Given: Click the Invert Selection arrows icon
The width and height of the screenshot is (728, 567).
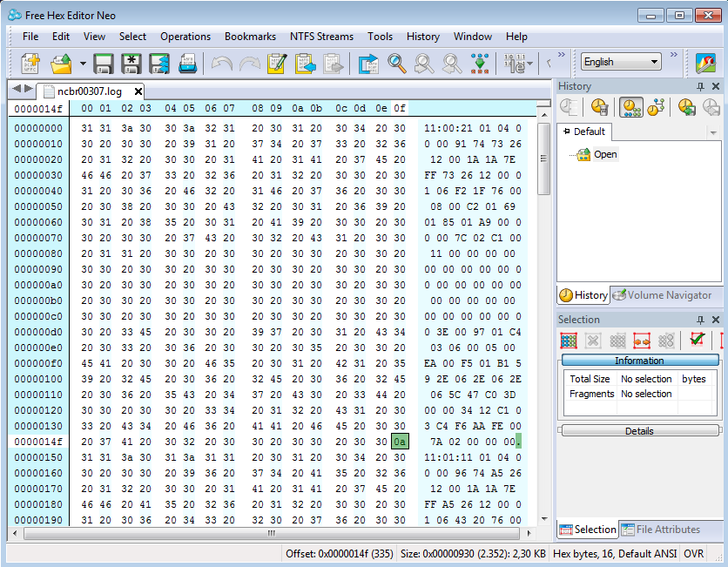Looking at the screenshot, I should coord(641,341).
